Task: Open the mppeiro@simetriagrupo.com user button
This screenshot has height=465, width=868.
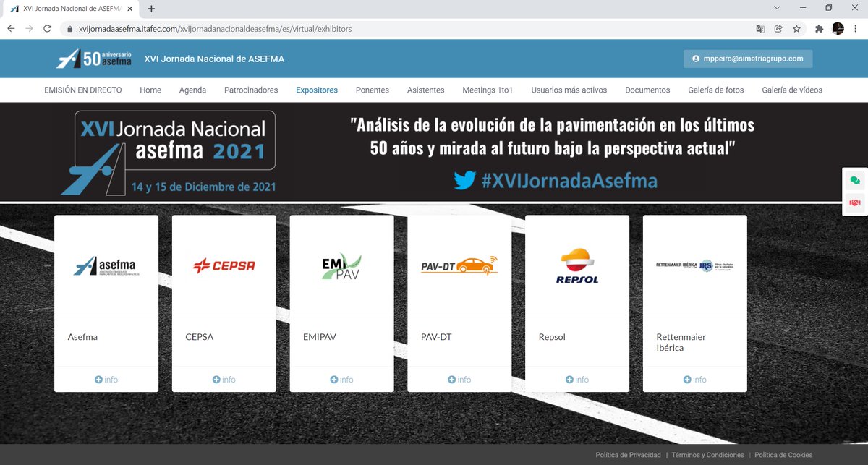Action: [748, 59]
